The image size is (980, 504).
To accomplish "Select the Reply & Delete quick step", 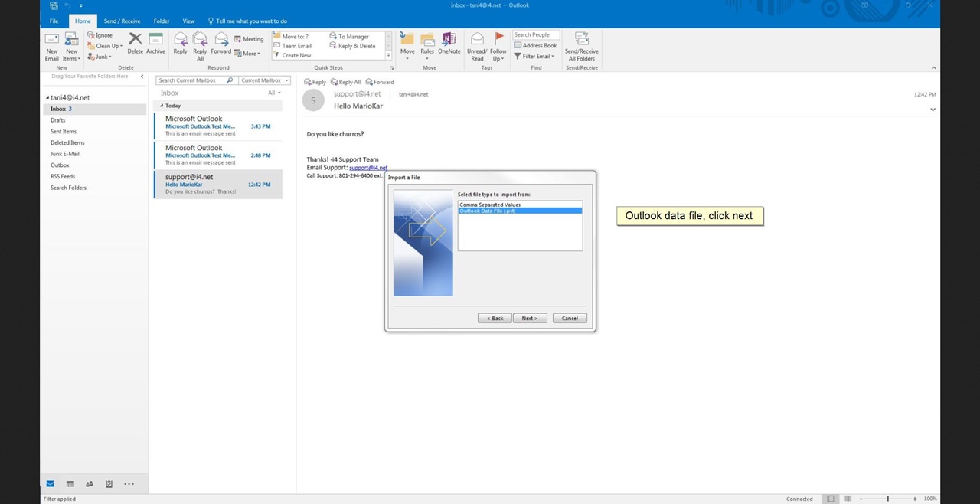I will [353, 46].
